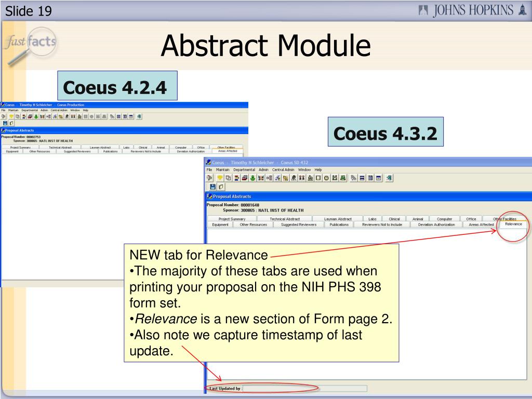Click the Save floppy-disk icon in Coeus 4.2.4

5,123
